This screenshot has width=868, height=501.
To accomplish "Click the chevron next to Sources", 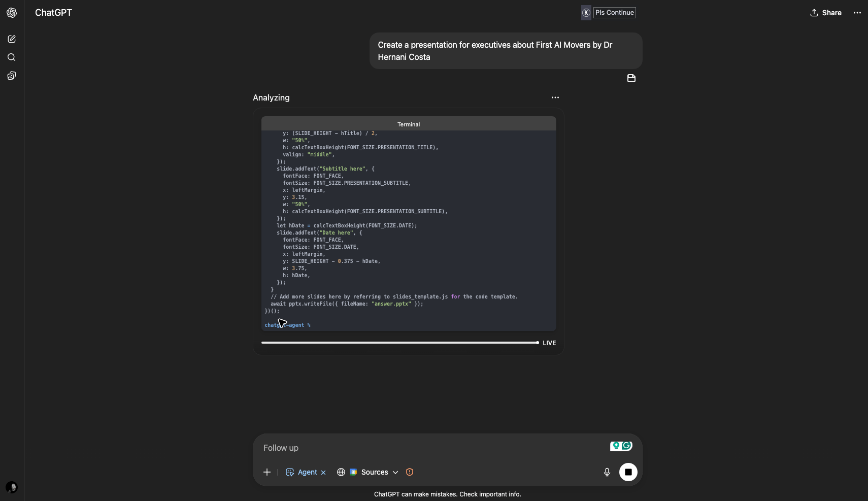I will [x=395, y=473].
